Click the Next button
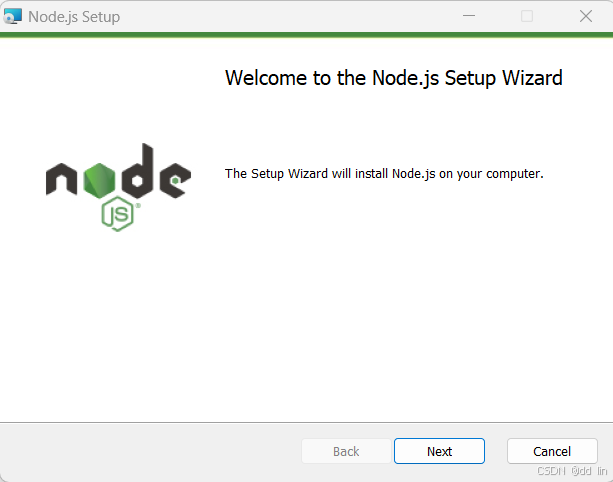This screenshot has height=482, width=613. tap(439, 451)
